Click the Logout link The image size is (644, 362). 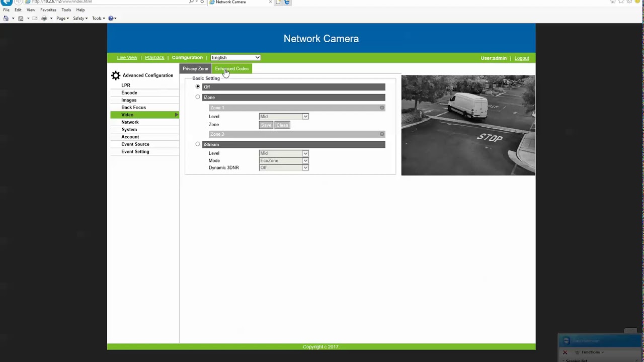tap(522, 58)
